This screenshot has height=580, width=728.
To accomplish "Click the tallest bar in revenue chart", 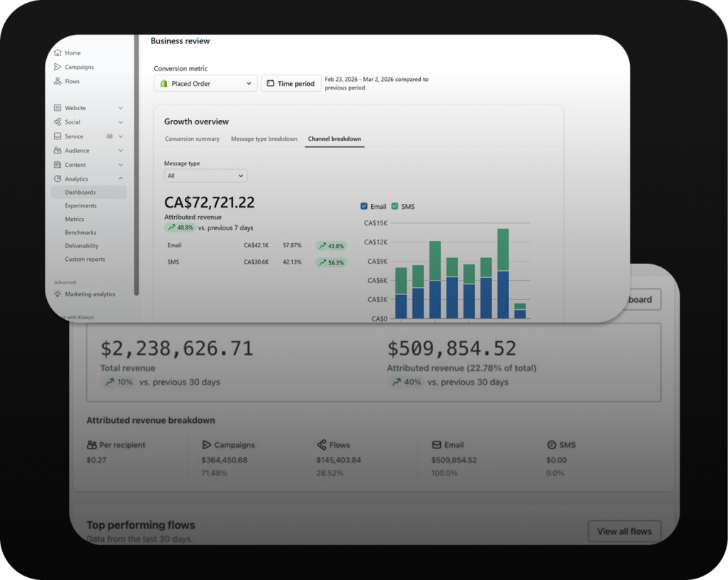I will (x=503, y=274).
